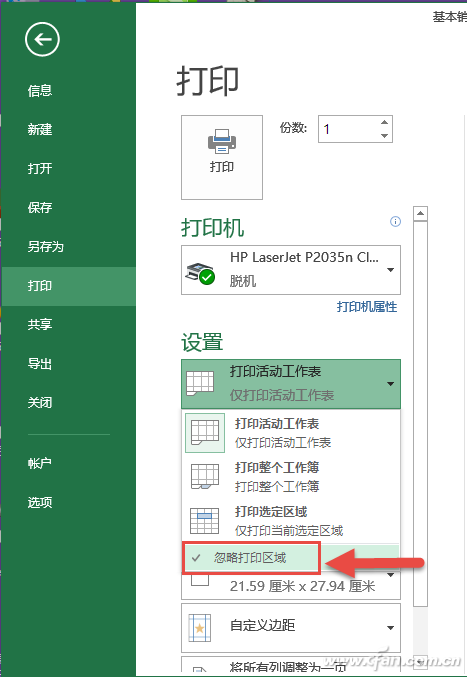Screen dimensions: 467x677
Task: Click the printer info icon
Action: point(395,221)
